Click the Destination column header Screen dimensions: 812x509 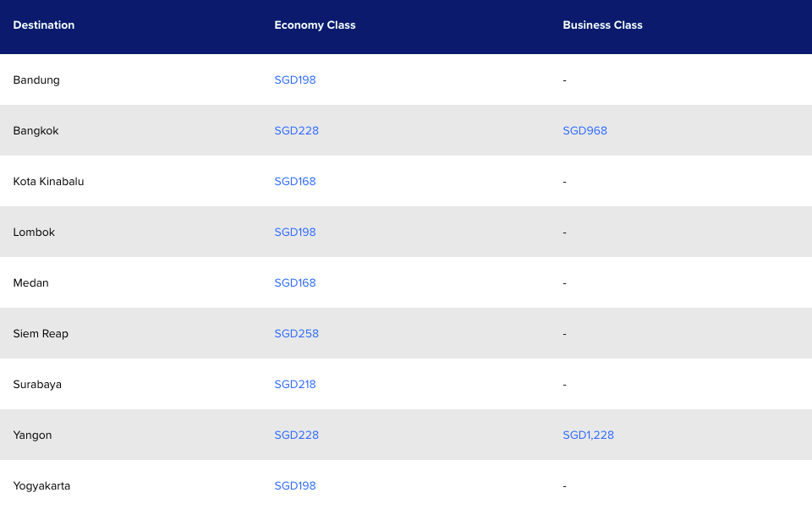[x=44, y=25]
